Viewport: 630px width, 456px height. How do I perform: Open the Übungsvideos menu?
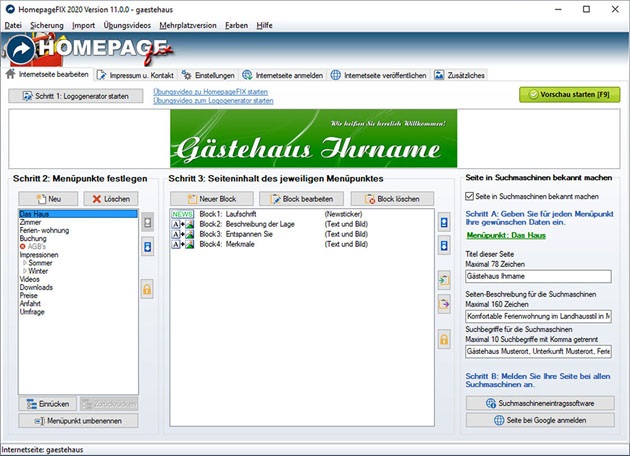pos(127,25)
